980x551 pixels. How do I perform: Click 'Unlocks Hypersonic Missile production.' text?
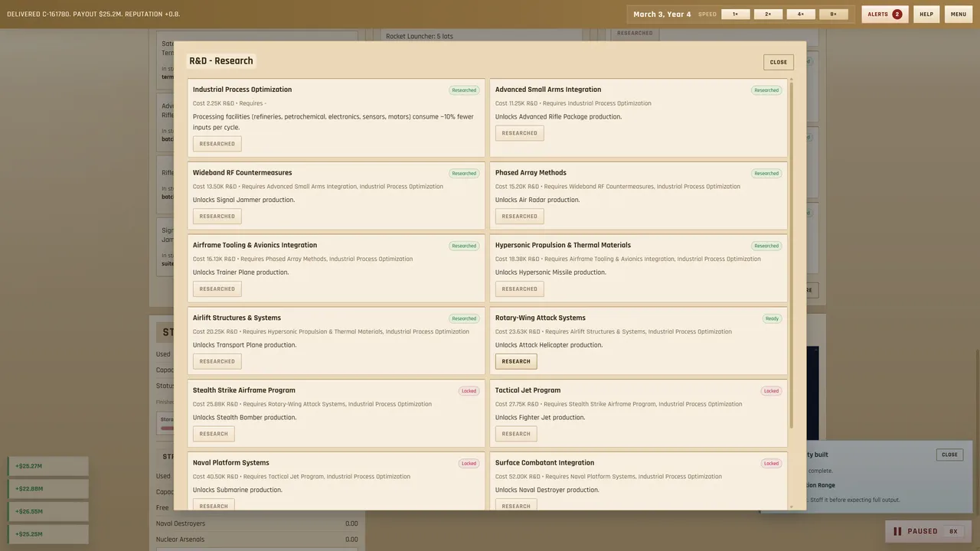pyautogui.click(x=550, y=272)
